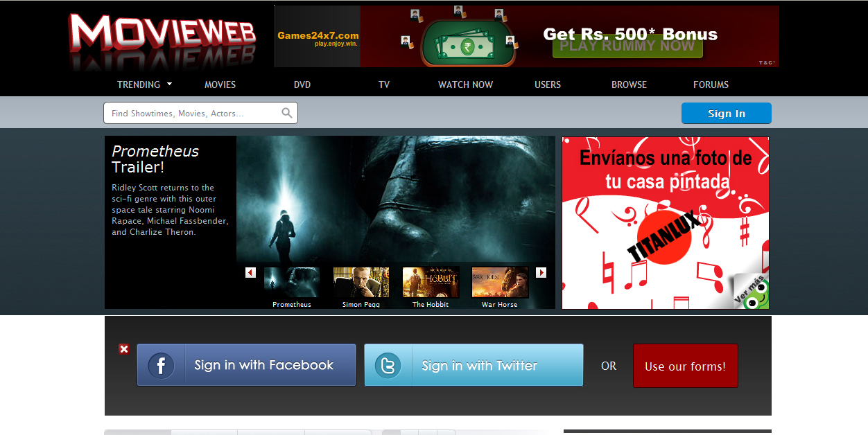Open the TV menu
Viewport: 868px width, 435px height.
tap(384, 85)
